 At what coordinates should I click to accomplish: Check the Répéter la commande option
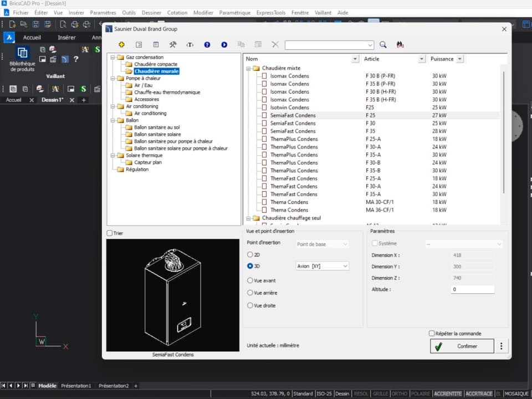(x=432, y=334)
